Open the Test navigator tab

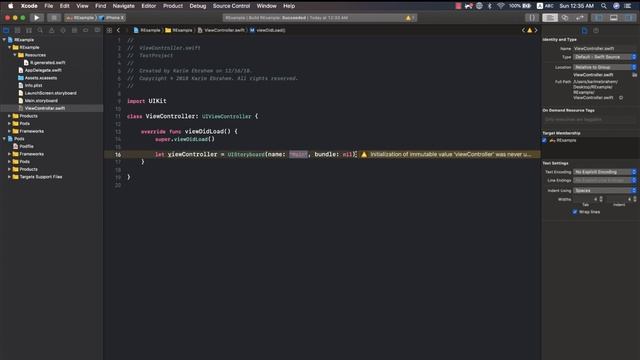(x=63, y=30)
